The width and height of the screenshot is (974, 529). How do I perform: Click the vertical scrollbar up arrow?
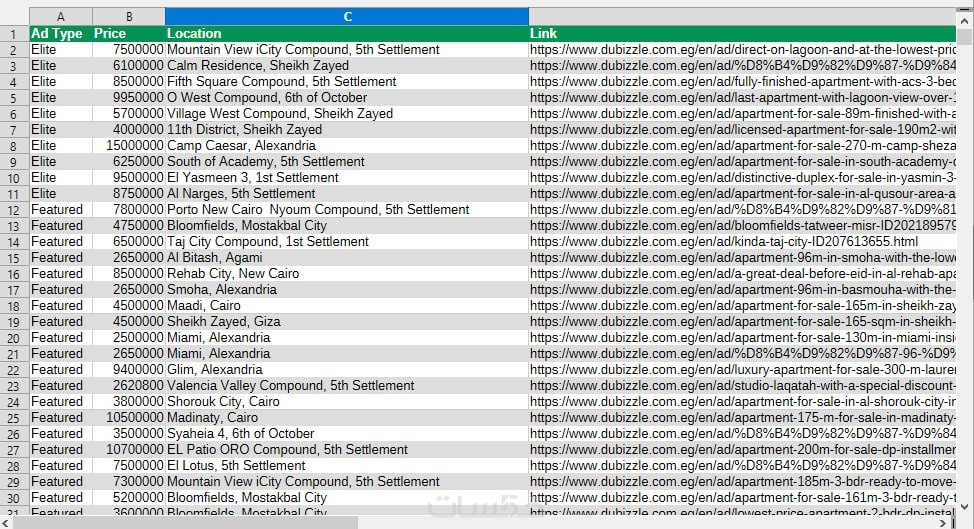[x=965, y=20]
